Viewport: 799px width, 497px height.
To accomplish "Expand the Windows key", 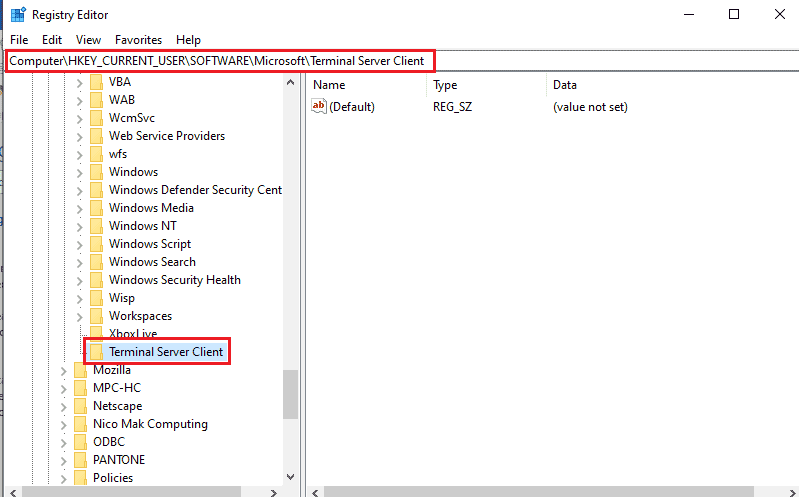I will [79, 172].
